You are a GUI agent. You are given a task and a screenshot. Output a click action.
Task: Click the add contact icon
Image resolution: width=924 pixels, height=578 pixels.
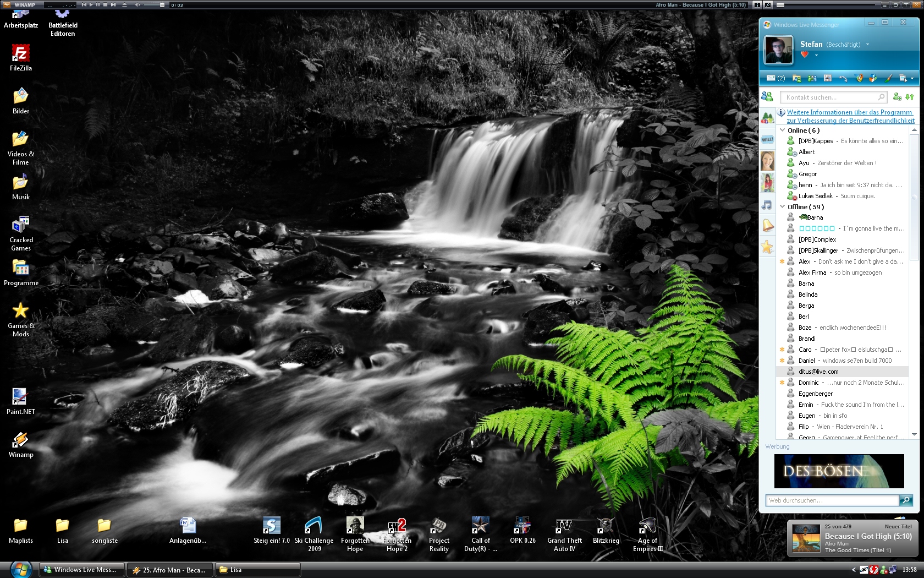897,97
